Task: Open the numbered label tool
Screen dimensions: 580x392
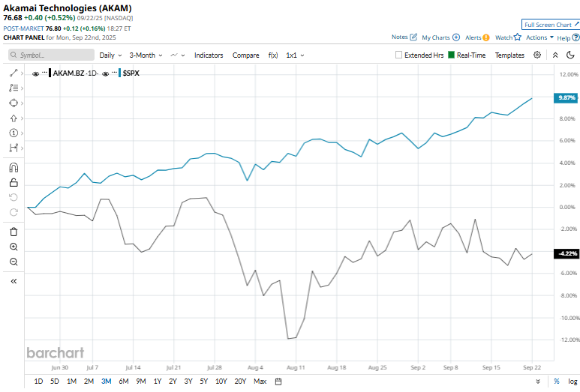Action: 14,133
